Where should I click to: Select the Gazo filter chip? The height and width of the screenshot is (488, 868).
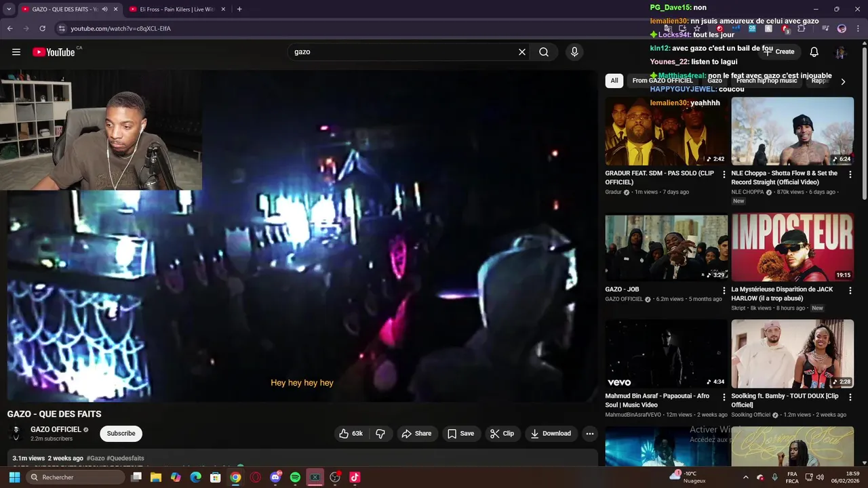pos(715,81)
